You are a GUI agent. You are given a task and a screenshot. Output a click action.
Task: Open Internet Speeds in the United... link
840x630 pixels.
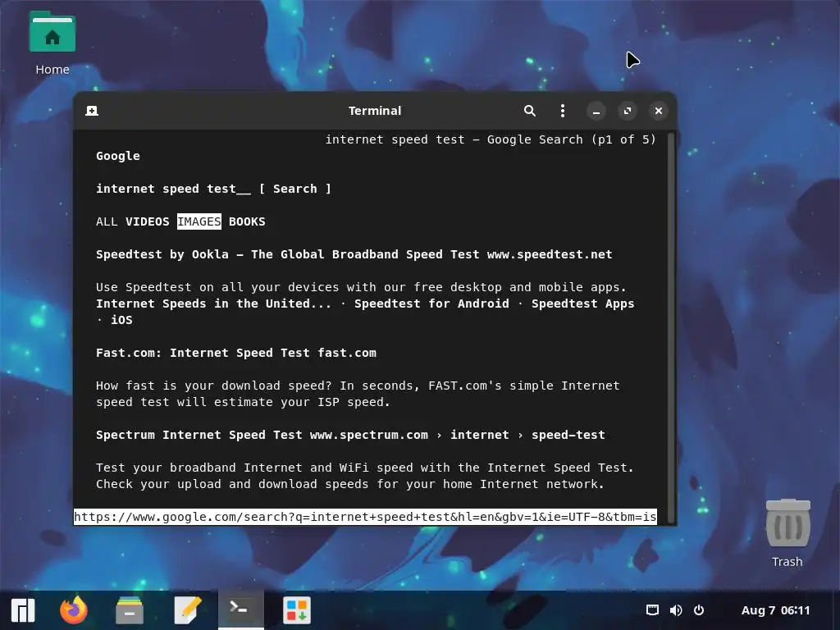[x=214, y=304]
